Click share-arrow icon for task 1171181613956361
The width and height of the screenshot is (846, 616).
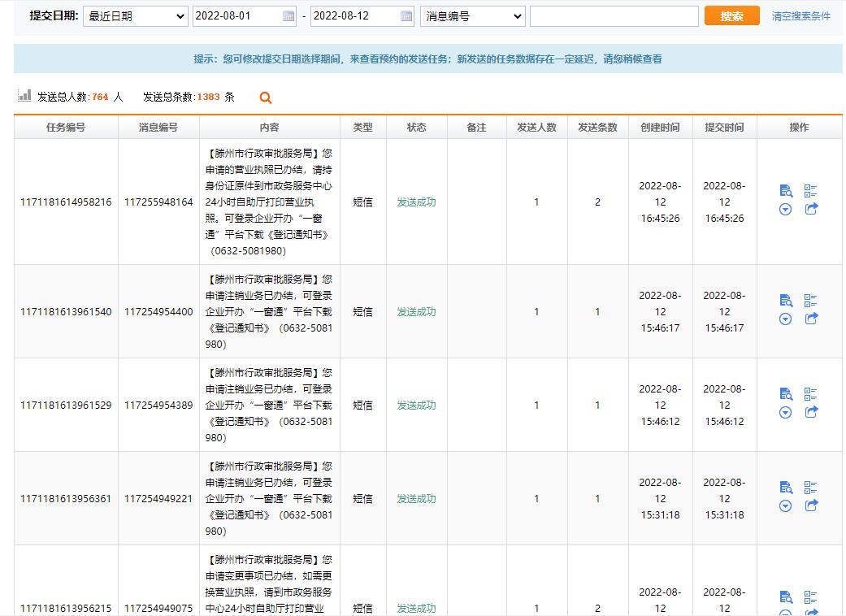pos(812,505)
